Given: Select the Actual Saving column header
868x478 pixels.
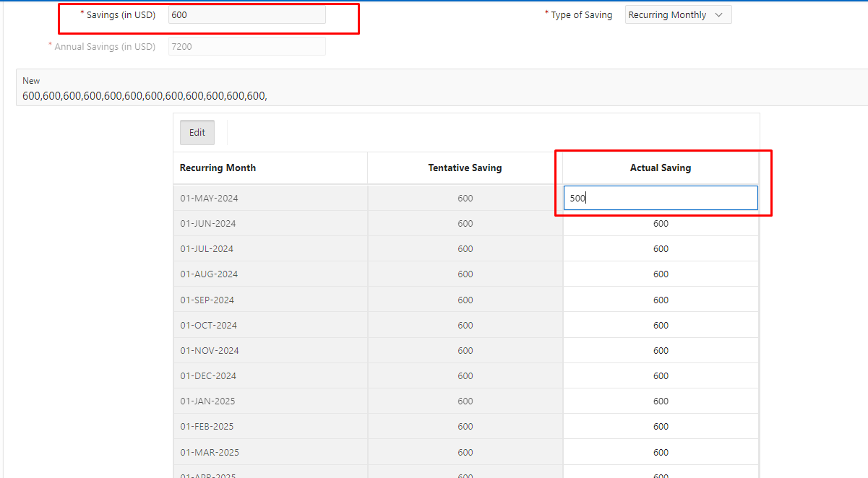Looking at the screenshot, I should 660,168.
